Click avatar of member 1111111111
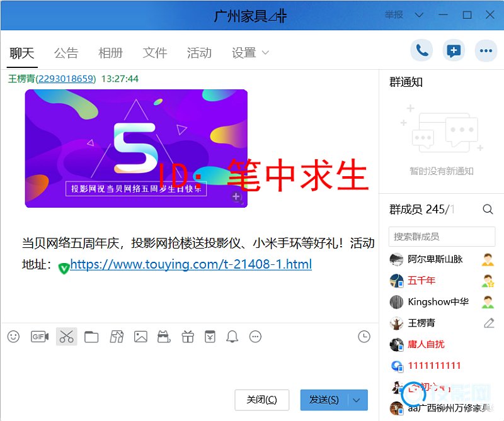Viewport: 504px width, 421px height. click(397, 366)
